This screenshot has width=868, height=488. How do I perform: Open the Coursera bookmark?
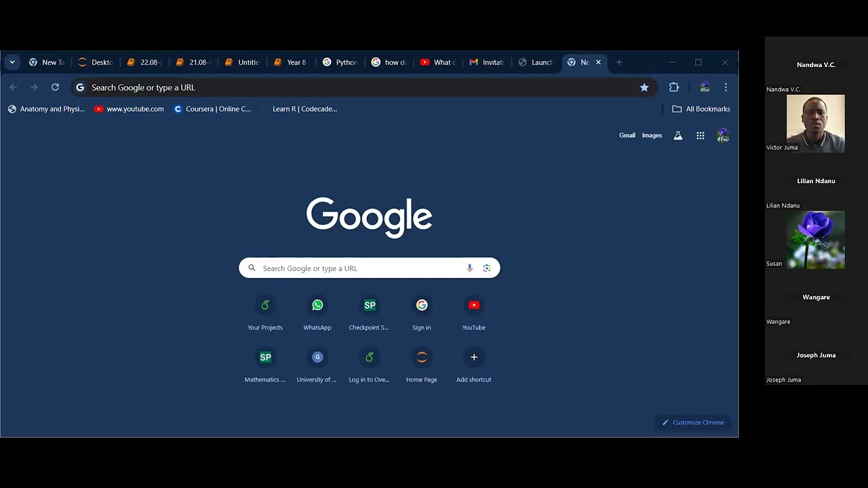pos(212,109)
